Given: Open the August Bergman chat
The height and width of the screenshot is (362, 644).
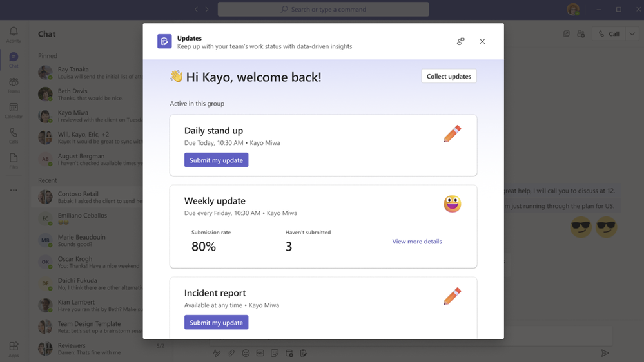Looking at the screenshot, I should point(90,159).
